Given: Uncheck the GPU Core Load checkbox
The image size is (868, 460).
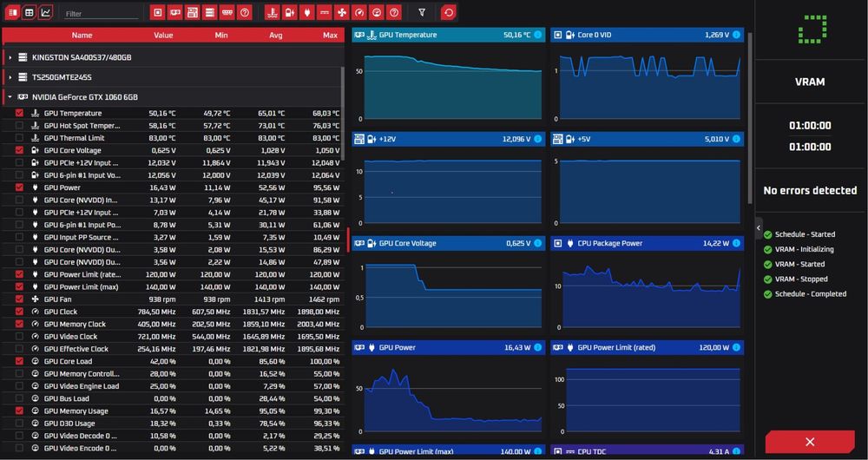Looking at the screenshot, I should point(19,361).
